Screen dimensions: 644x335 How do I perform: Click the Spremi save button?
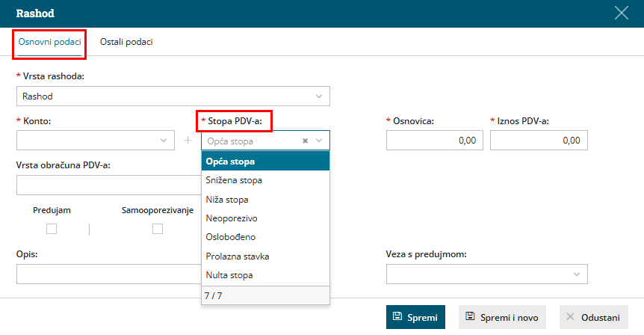pos(415,317)
